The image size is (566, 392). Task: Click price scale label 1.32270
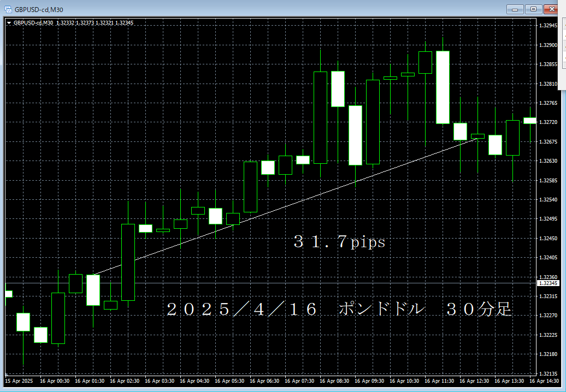coord(548,316)
